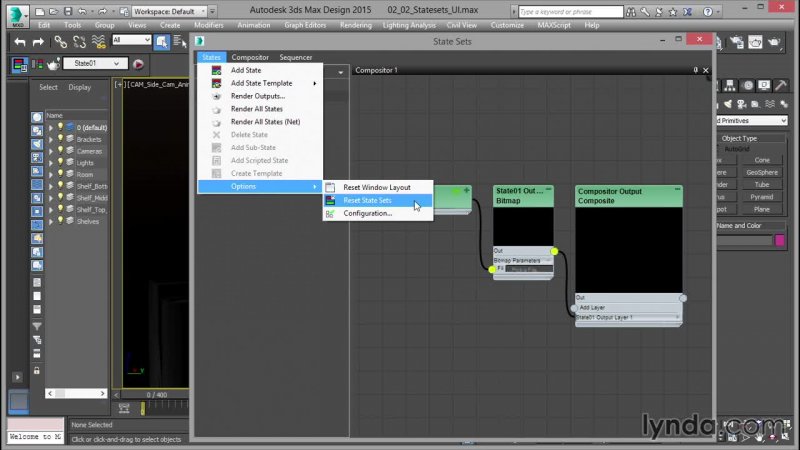Expand the Brackets layer tree item
The image size is (800, 450).
pyautogui.click(x=51, y=139)
